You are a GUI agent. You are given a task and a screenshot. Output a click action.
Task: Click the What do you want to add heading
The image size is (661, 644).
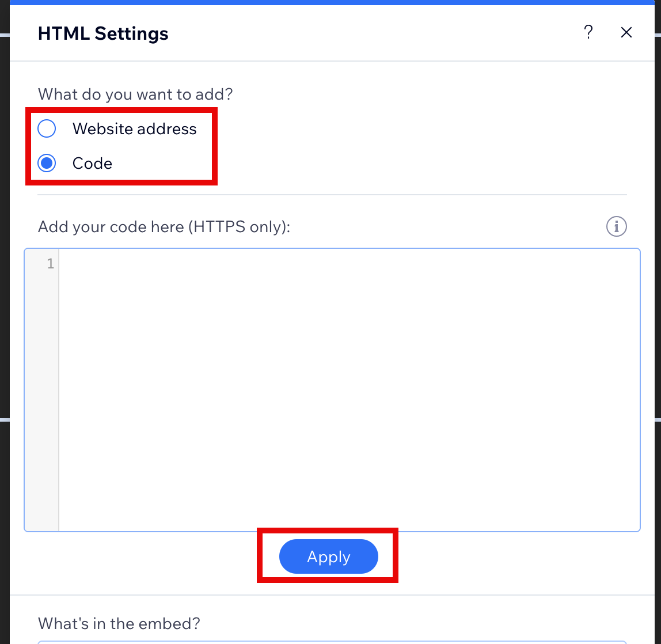pyautogui.click(x=135, y=94)
